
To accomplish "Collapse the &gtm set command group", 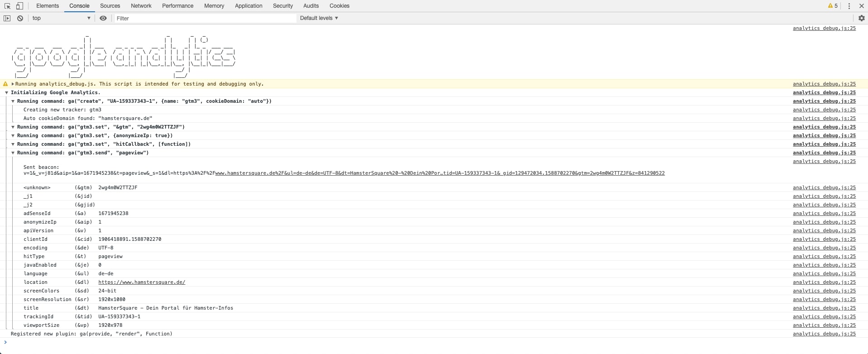I will pyautogui.click(x=13, y=127).
